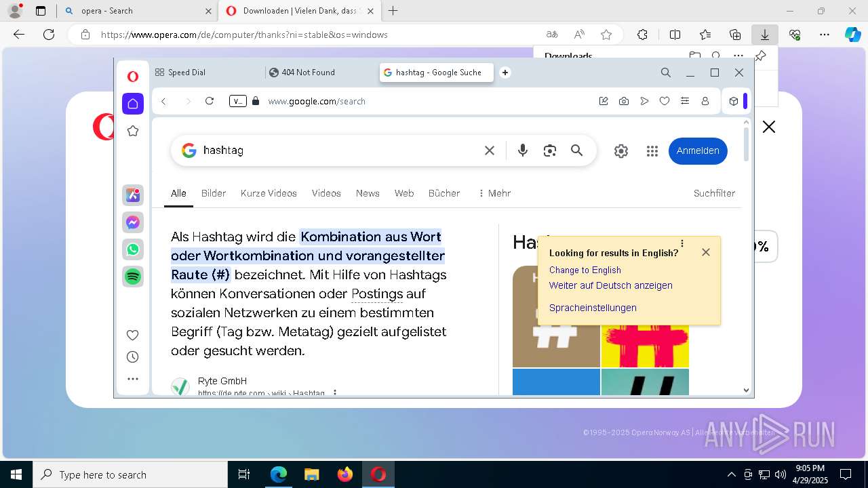Pin the Edge Downloads panel
868x488 pixels.
[x=760, y=56]
